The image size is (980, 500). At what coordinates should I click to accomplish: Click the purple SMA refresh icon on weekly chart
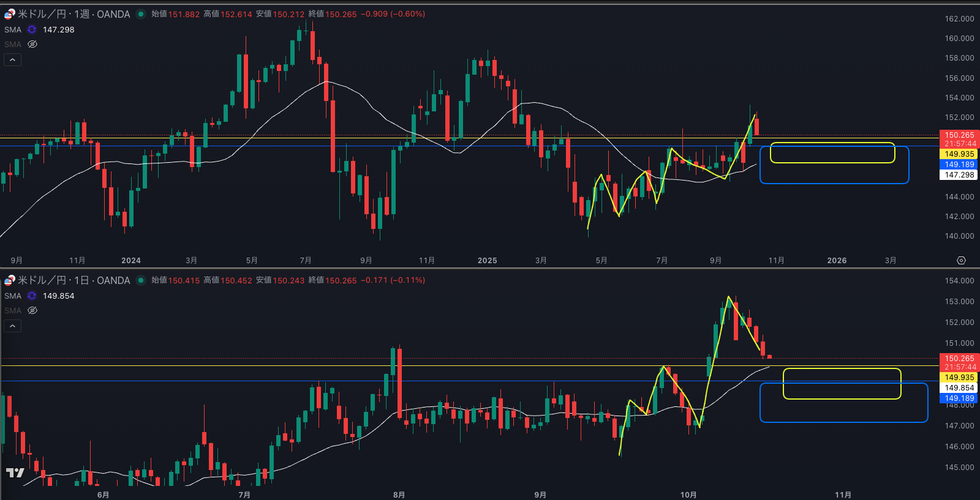click(32, 29)
